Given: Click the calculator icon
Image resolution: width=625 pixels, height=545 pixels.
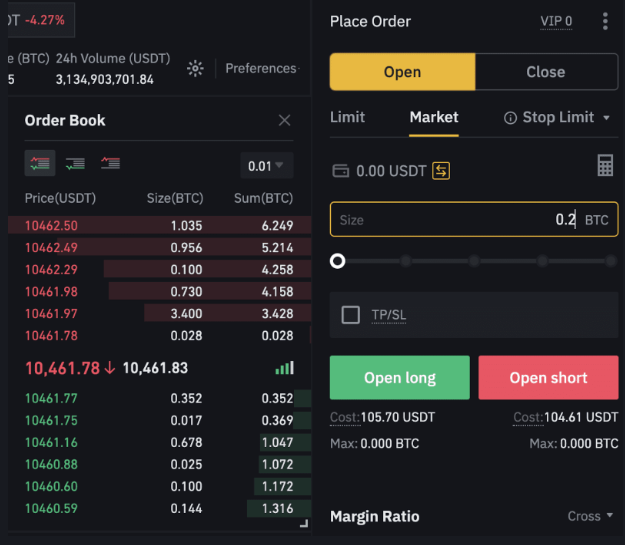Looking at the screenshot, I should (605, 166).
